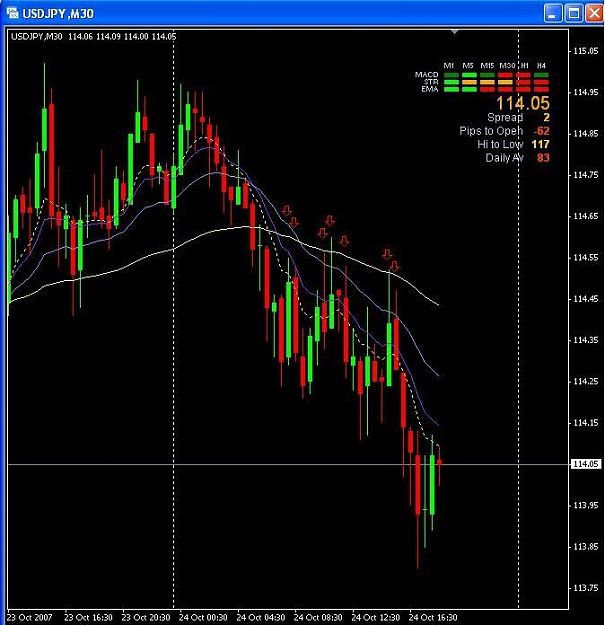Click the STR row label in dashboard
This screenshot has height=625, width=605.
click(431, 82)
